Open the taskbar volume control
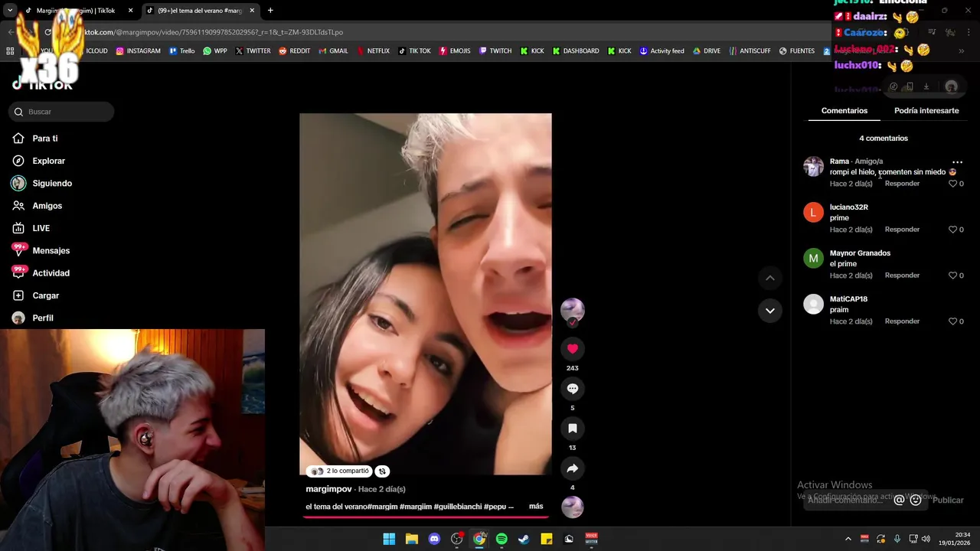Image resolution: width=980 pixels, height=551 pixels. [x=926, y=539]
